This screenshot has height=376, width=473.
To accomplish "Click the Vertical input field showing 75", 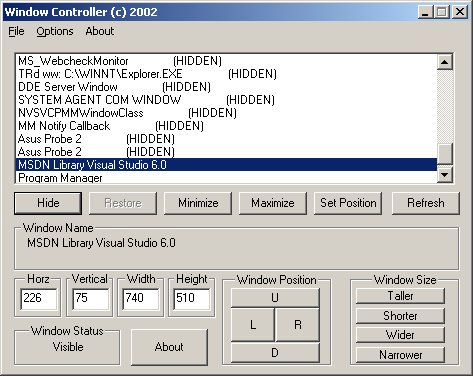I will point(90,298).
